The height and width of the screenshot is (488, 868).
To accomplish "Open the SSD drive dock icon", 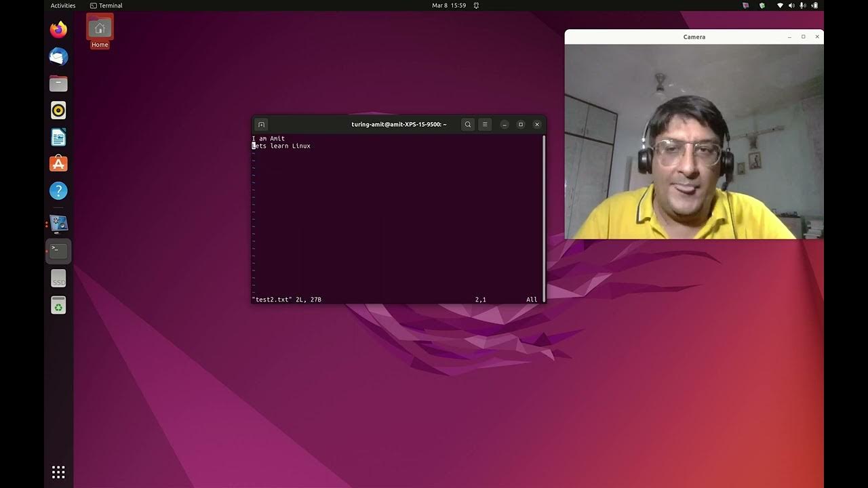I will (x=58, y=279).
